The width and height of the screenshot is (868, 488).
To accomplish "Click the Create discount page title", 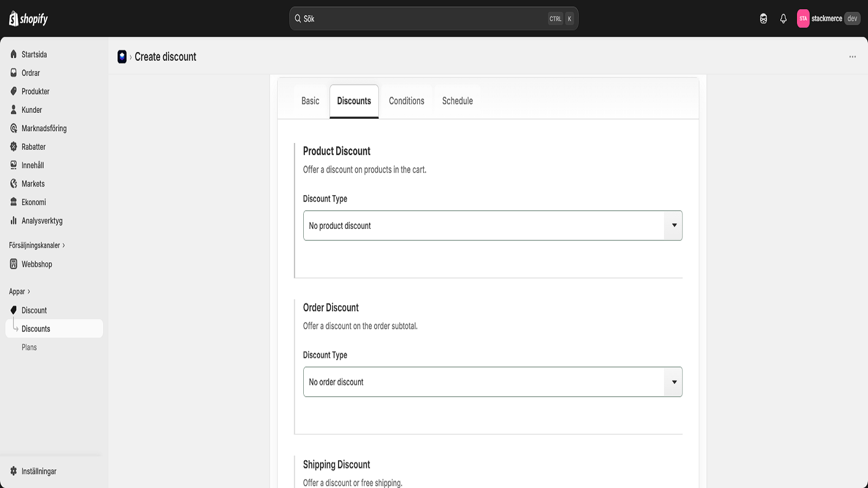I will coord(165,56).
